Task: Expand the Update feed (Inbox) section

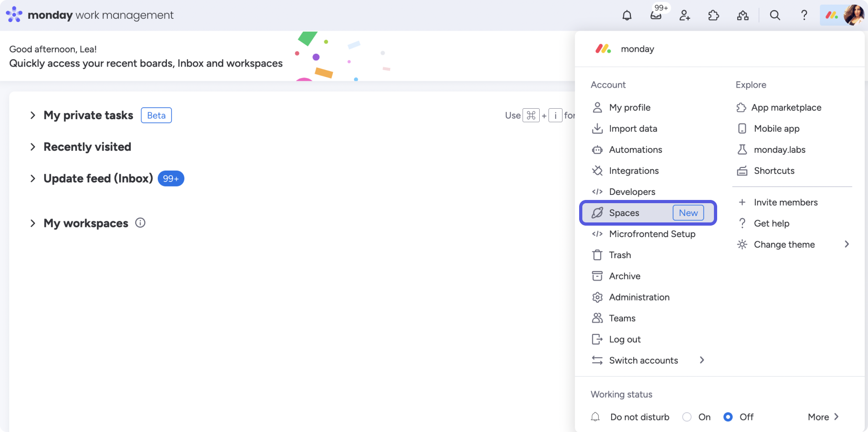Action: [x=33, y=178]
